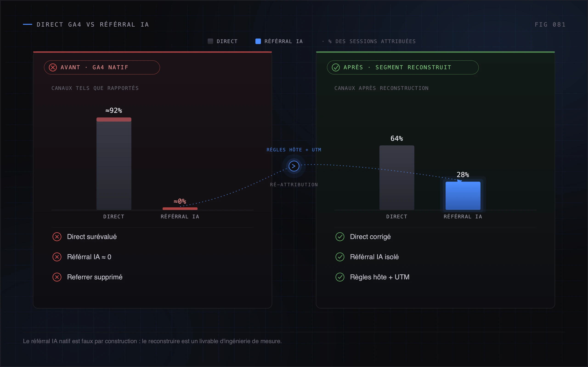Click the ≈0% Référral IA red bar
The height and width of the screenshot is (367, 588).
pyautogui.click(x=180, y=209)
